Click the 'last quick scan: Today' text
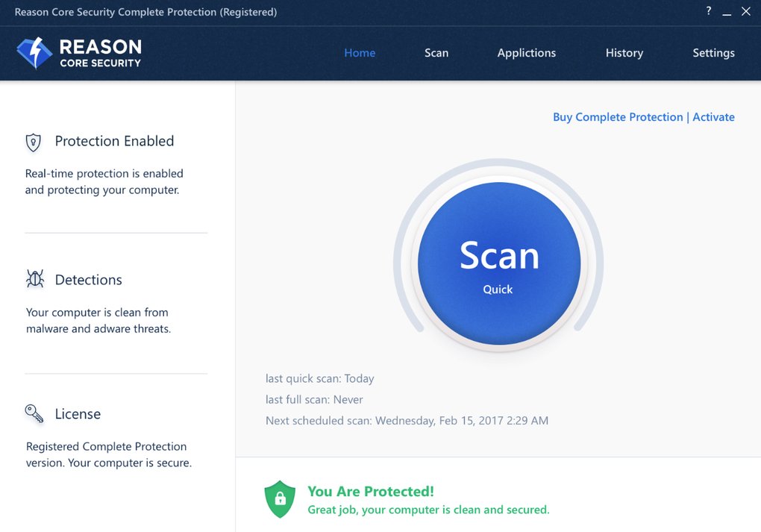This screenshot has height=532, width=761. pos(320,378)
